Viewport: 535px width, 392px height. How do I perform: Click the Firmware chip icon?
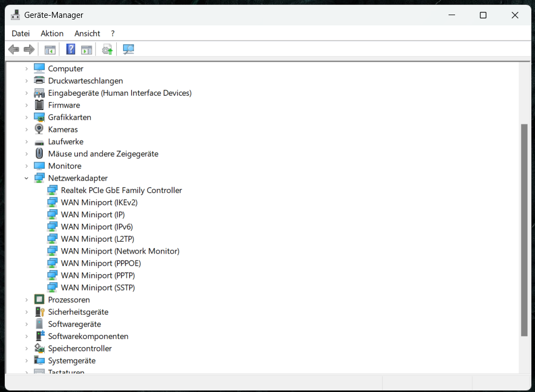39,105
